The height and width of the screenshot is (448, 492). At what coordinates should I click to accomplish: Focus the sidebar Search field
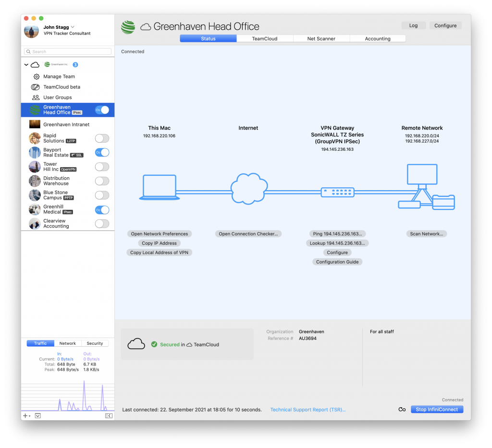click(68, 51)
